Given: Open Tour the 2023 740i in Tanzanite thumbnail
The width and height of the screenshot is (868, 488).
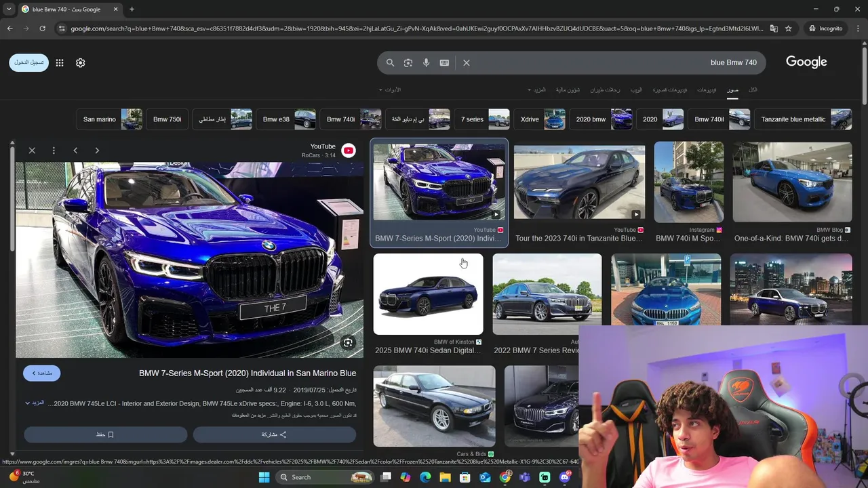Looking at the screenshot, I should click(x=579, y=182).
